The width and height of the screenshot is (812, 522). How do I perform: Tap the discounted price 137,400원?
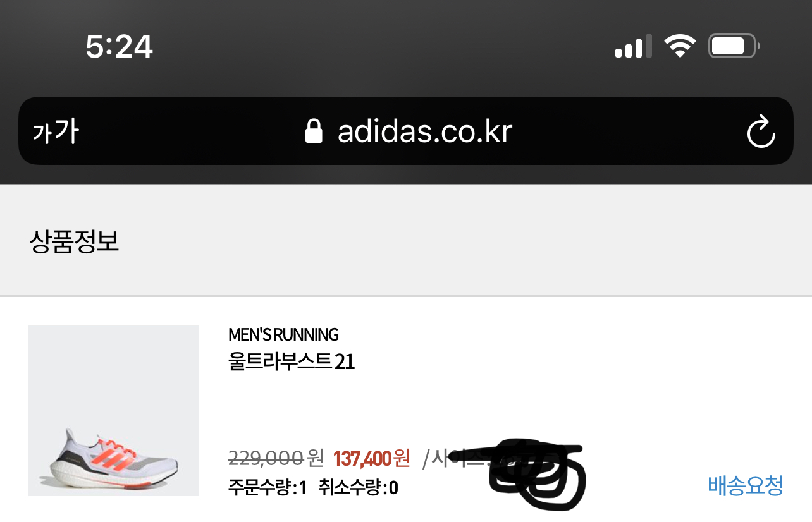click(x=371, y=457)
